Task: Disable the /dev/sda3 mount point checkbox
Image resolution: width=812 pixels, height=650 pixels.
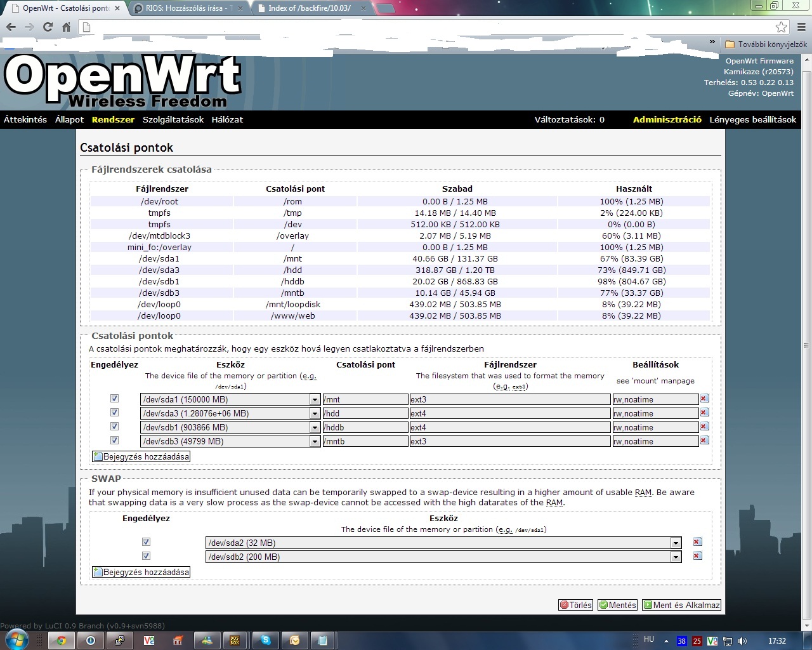Action: pos(114,413)
